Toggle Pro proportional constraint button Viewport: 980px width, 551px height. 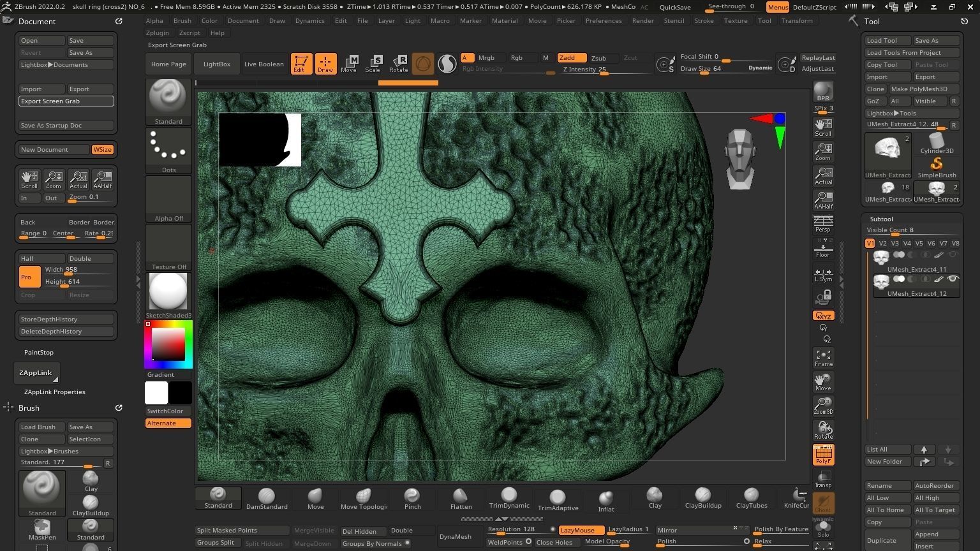pyautogui.click(x=29, y=277)
